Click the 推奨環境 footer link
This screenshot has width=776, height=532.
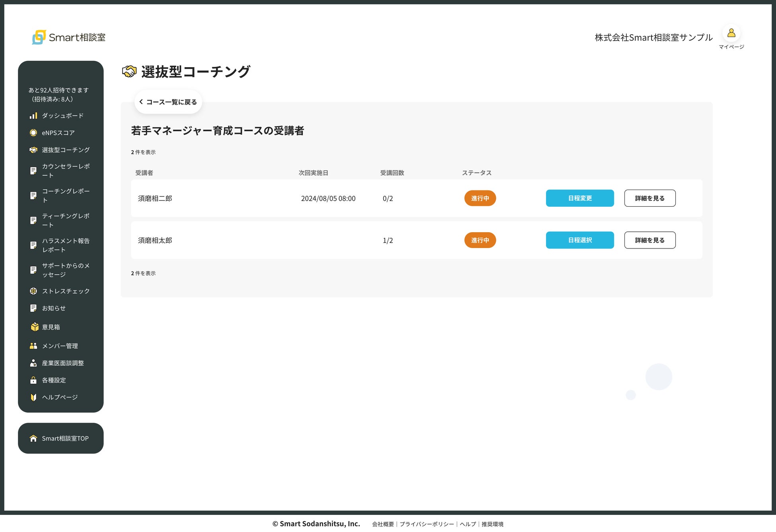[492, 524]
